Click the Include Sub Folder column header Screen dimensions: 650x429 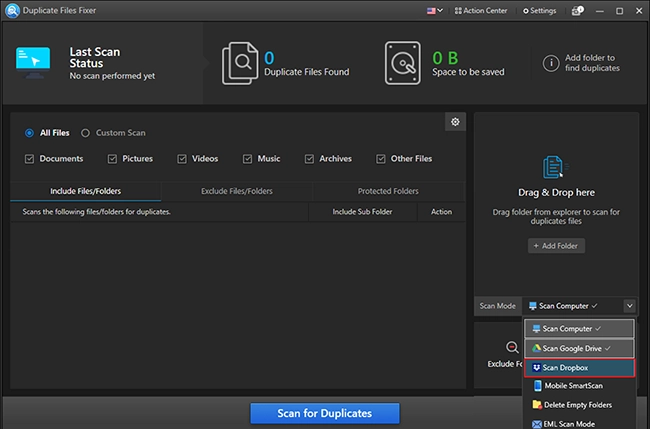tap(362, 212)
